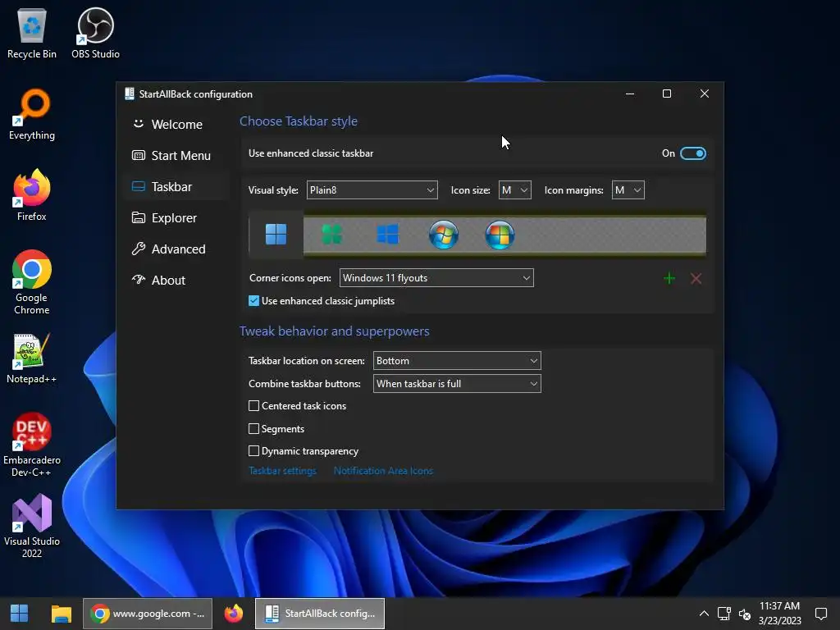This screenshot has height=630, width=840.
Task: Open Combine taskbar buttons dropdown
Action: (x=457, y=384)
